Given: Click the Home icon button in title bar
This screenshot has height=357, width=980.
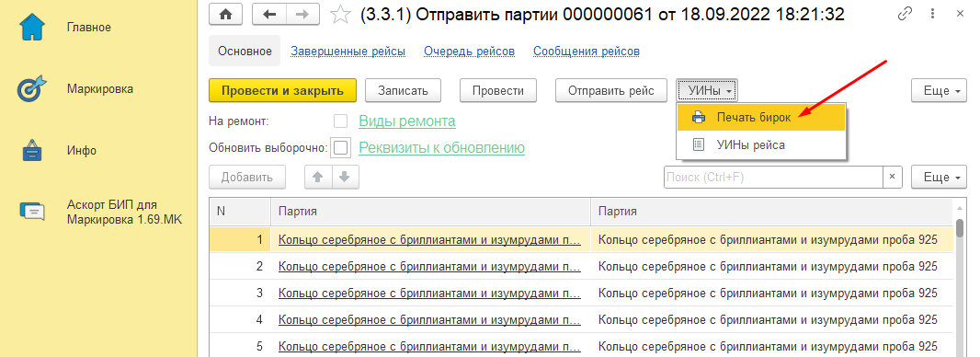Looking at the screenshot, I should click(x=225, y=15).
